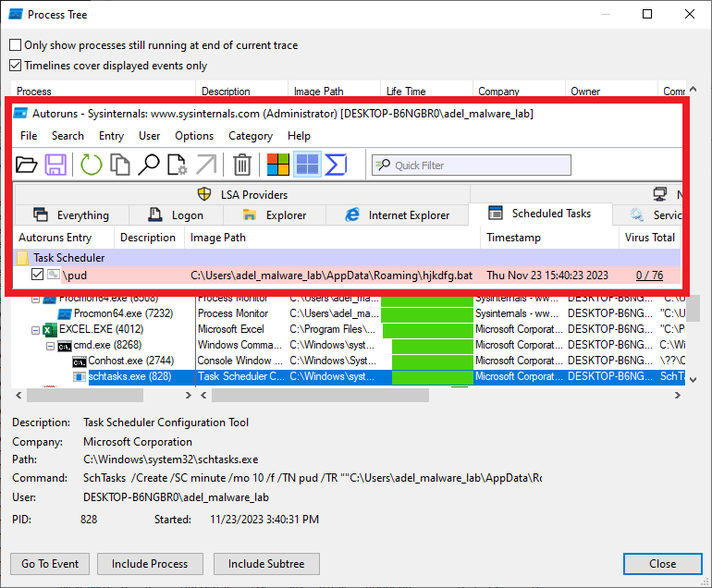Uncheck Timelines cover displayed events only
Viewport: 712px width, 588px height.
click(16, 66)
